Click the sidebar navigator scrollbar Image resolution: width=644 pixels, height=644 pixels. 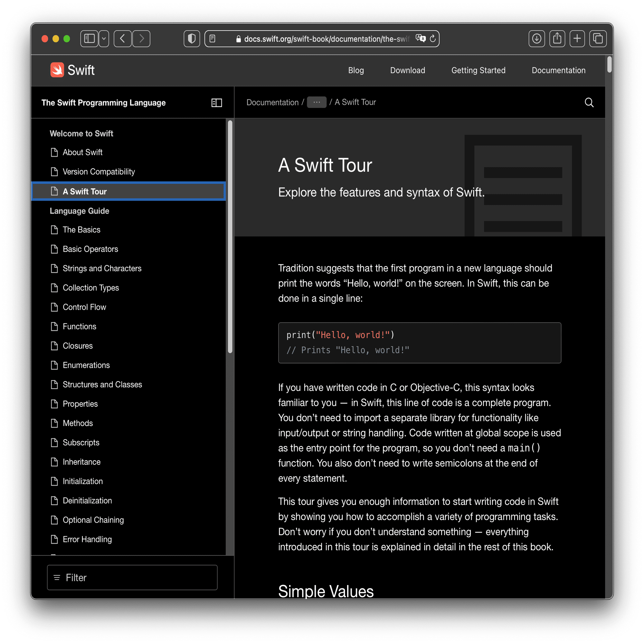230,237
